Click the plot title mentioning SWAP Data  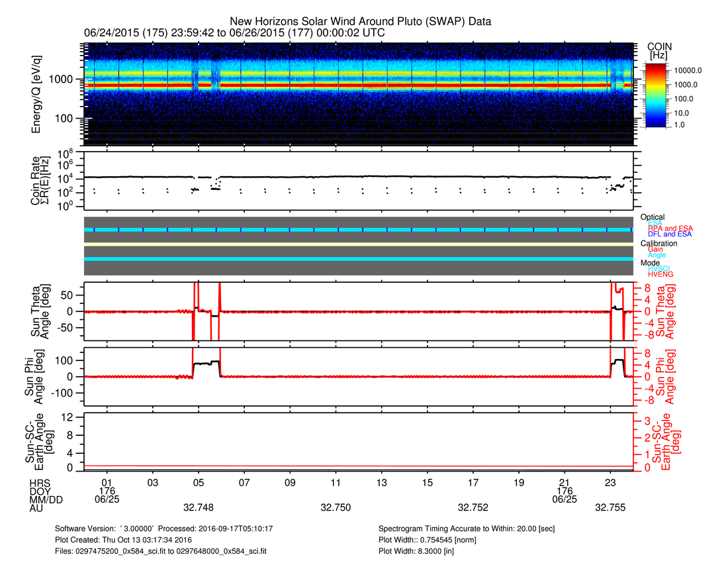pyautogui.click(x=360, y=21)
